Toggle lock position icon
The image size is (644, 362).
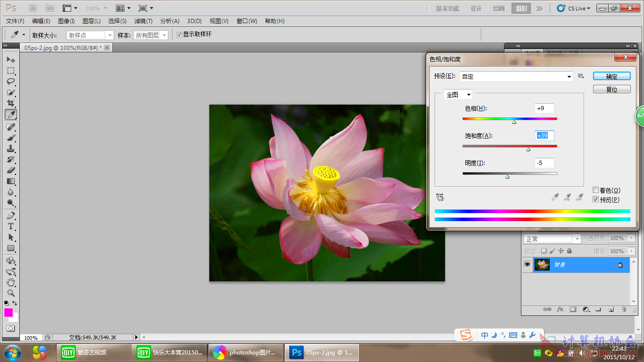561,251
